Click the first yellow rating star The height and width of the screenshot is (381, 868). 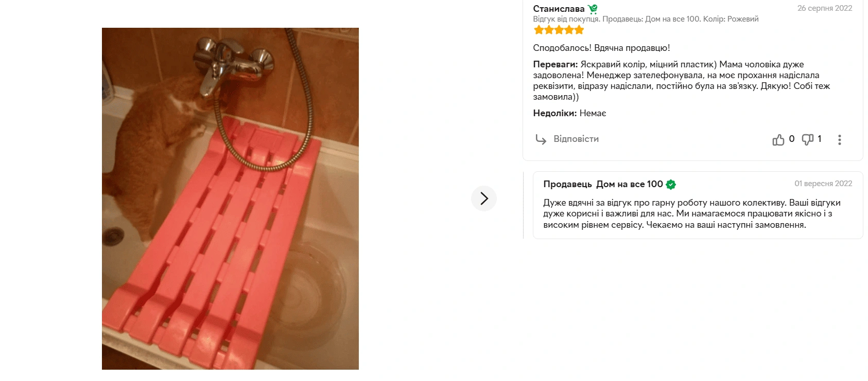[539, 30]
